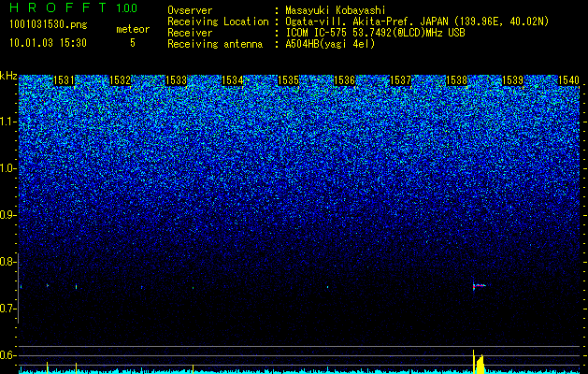588x374 pixels.
Task: Click the Receiving antenna label
Action: pos(215,44)
